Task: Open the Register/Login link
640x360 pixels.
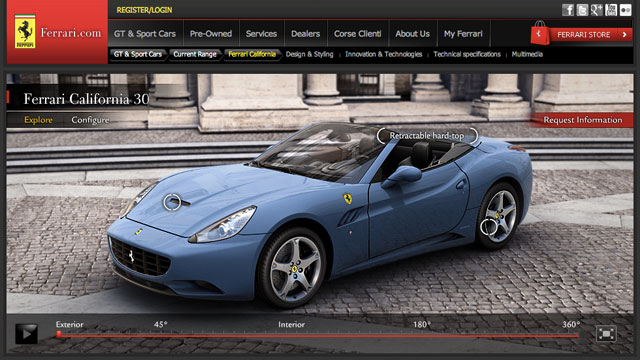Action: [144, 10]
